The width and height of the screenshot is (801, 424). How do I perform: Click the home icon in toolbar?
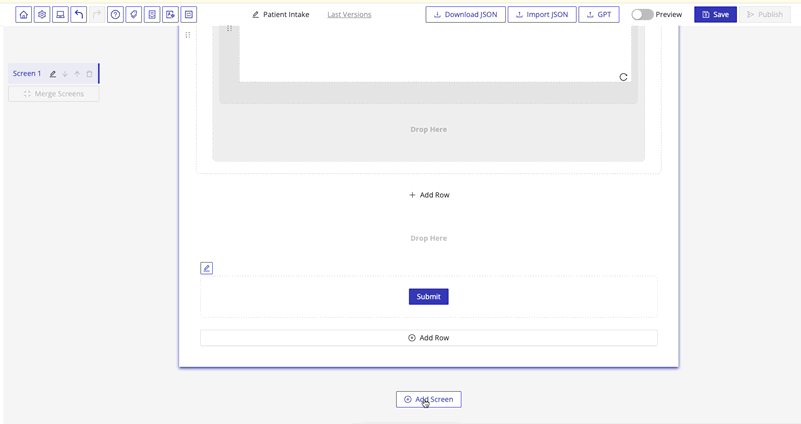coord(24,15)
